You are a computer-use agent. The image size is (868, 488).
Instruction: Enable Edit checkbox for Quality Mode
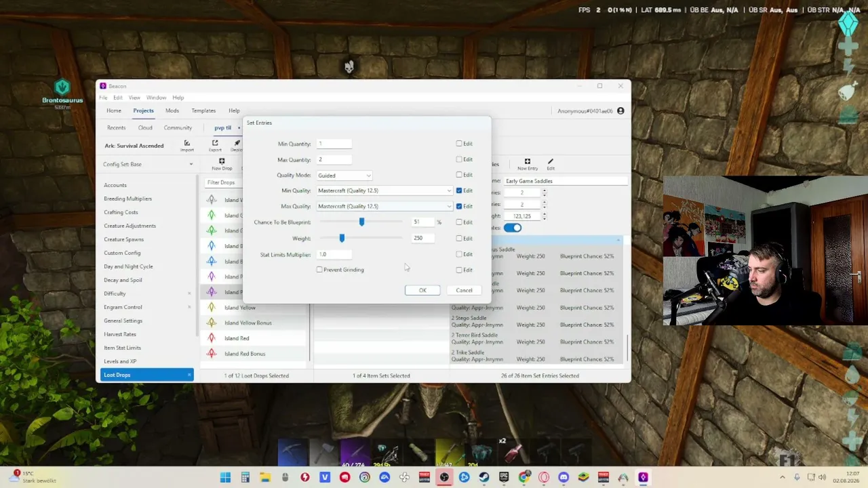(x=459, y=175)
